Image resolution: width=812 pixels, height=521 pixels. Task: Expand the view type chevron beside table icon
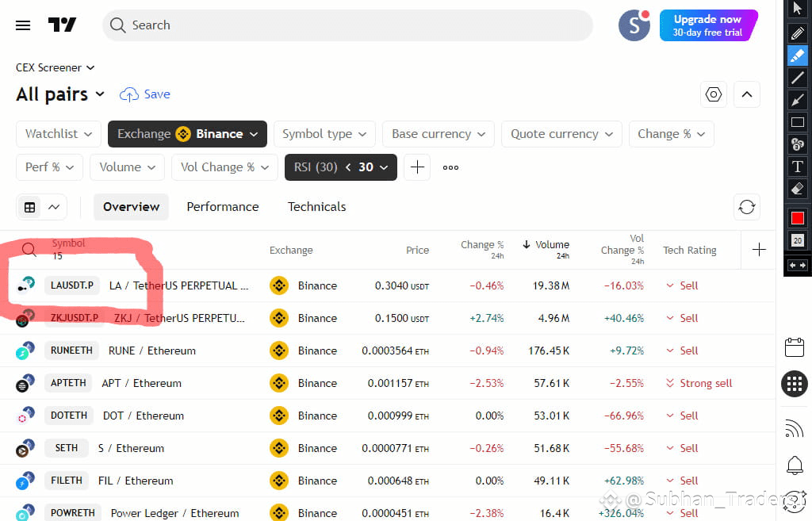point(54,207)
